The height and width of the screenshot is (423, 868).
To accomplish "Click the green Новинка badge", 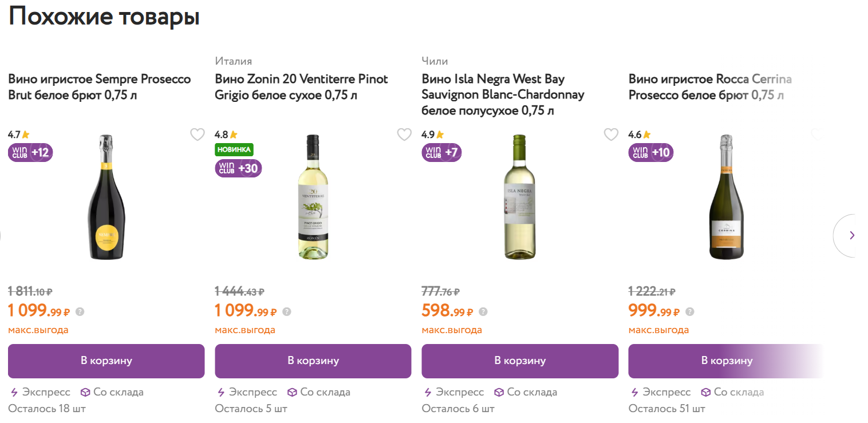I will [234, 150].
